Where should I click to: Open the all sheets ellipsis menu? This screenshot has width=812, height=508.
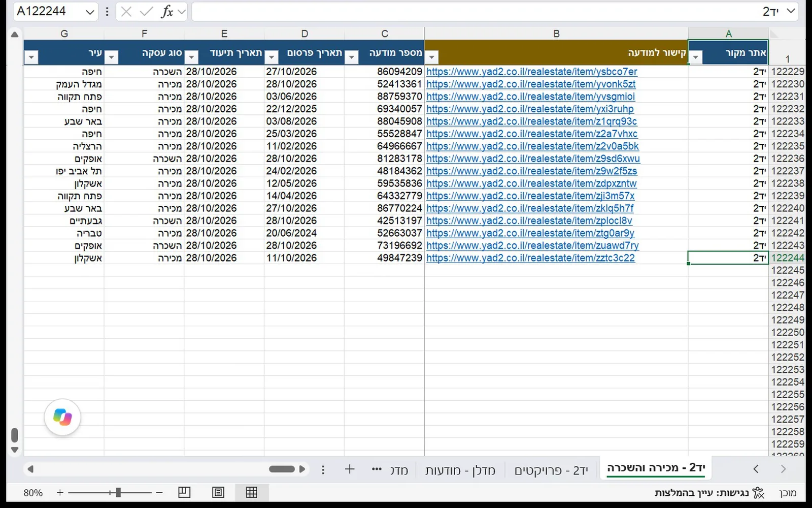click(377, 469)
